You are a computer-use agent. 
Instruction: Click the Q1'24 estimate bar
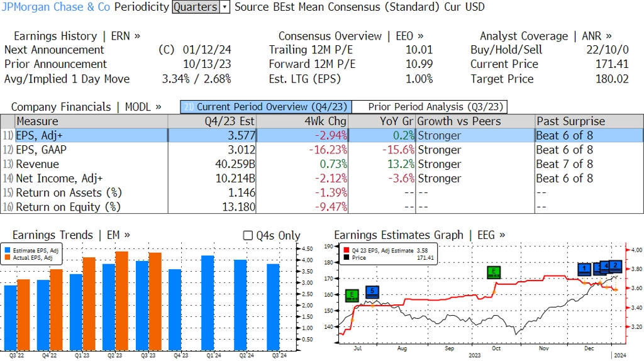pyautogui.click(x=208, y=303)
